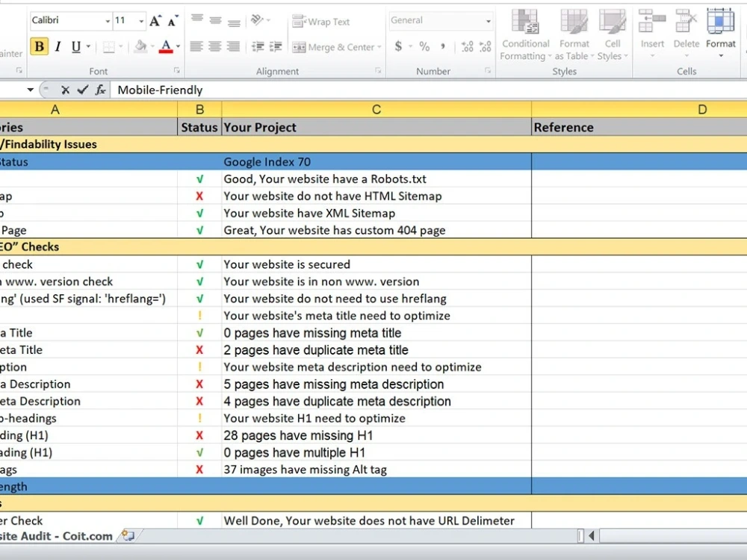Increase font size with Grow Font icon
The image size is (747, 560).
tap(155, 21)
